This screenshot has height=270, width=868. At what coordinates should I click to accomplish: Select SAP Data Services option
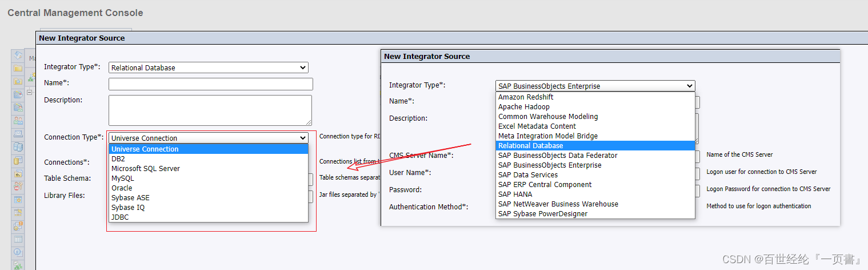point(595,174)
